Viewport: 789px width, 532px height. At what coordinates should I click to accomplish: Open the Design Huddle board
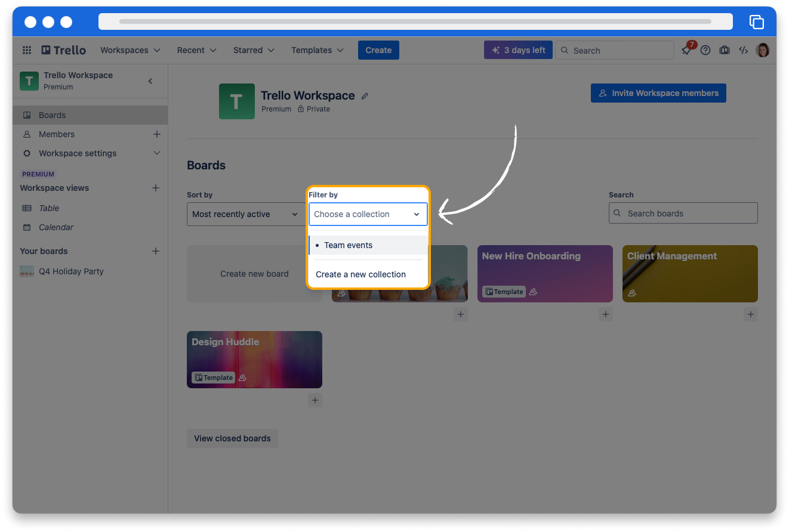pyautogui.click(x=254, y=360)
